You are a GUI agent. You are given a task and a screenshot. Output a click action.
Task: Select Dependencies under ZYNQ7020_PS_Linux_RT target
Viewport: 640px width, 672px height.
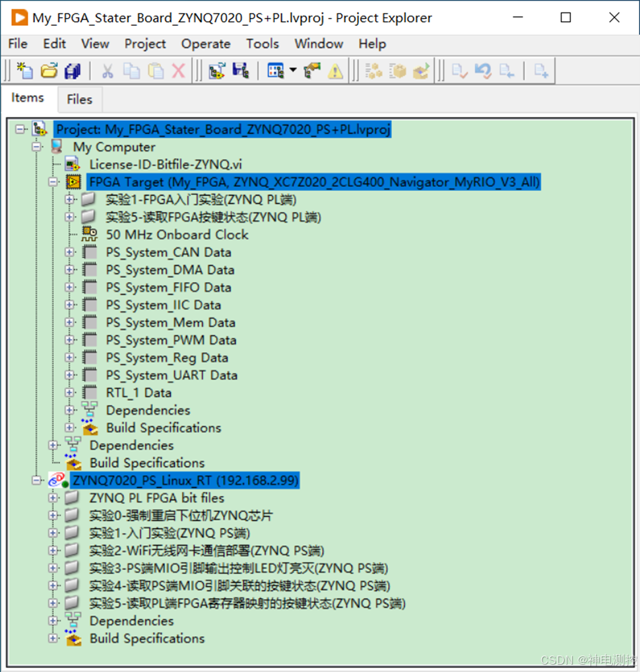coord(131,621)
